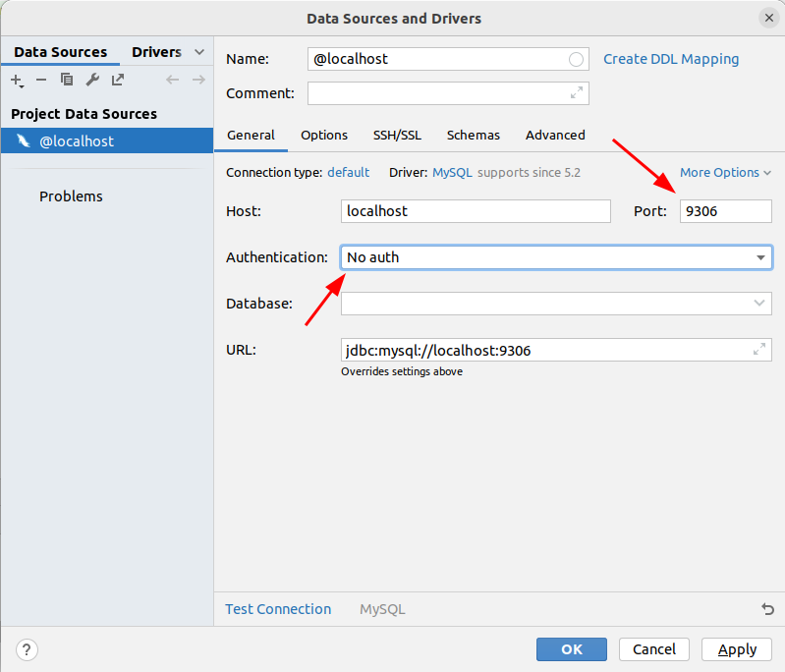Click into the Port input field
The height and width of the screenshot is (672, 785).
point(725,211)
